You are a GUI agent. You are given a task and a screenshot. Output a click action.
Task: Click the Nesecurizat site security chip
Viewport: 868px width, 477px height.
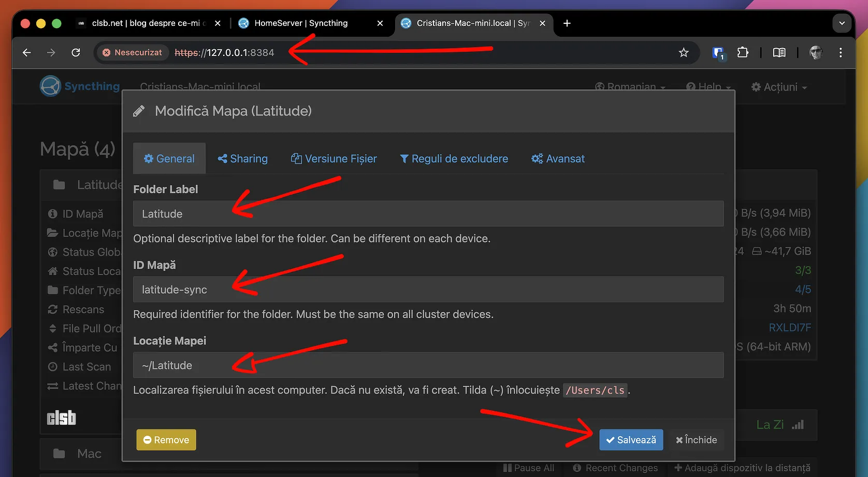click(133, 52)
